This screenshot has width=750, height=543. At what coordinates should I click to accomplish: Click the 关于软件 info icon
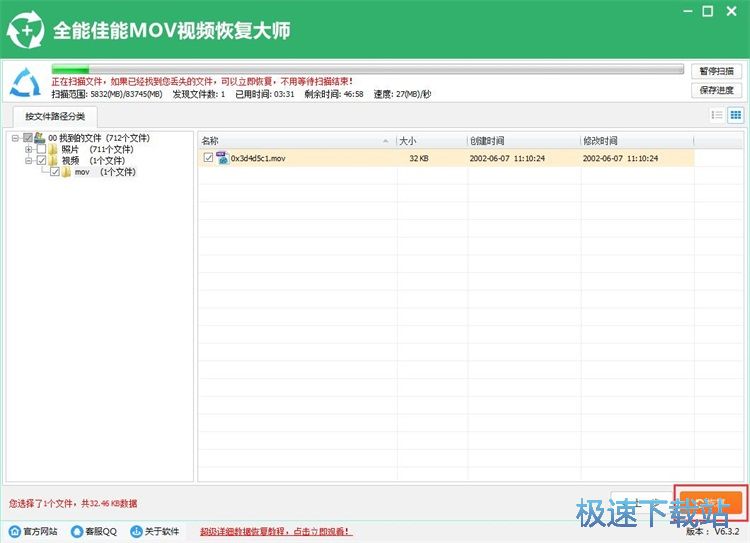coord(136,531)
